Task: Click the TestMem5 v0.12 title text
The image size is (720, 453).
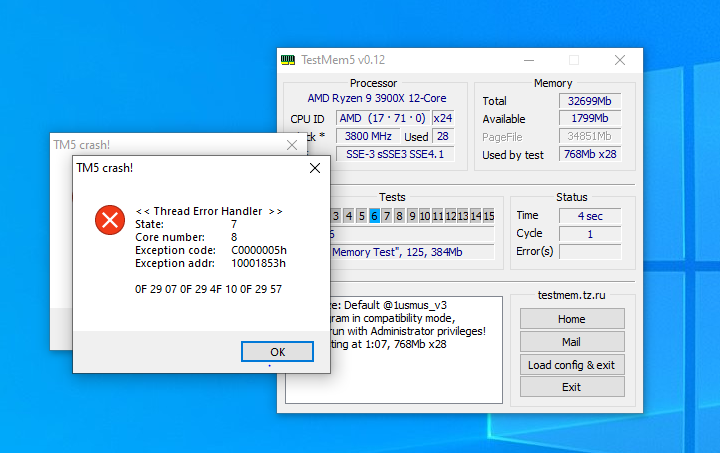Action: 343,60
